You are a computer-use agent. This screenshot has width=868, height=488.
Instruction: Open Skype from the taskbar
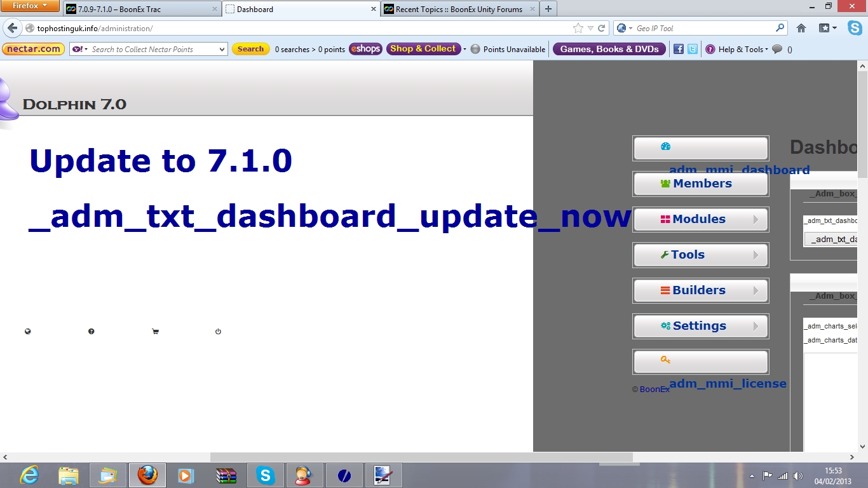coord(265,475)
